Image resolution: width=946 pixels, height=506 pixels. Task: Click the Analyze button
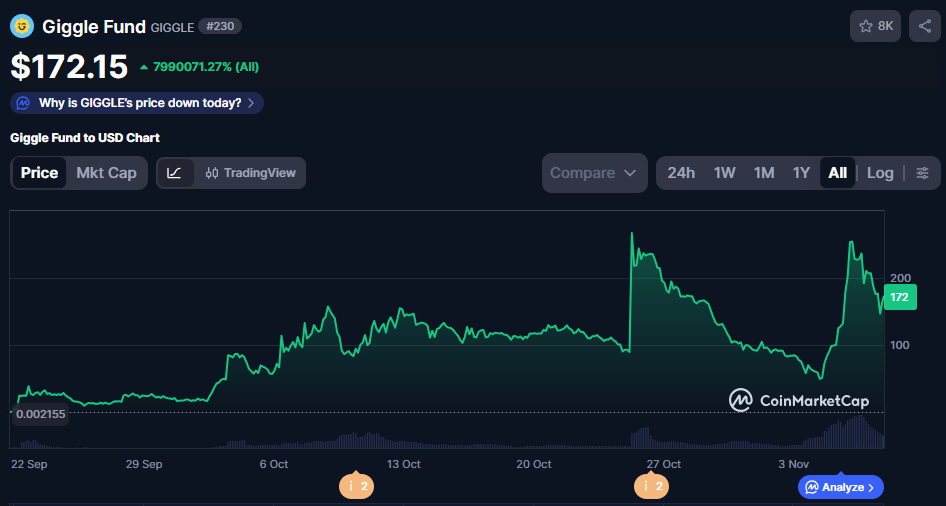tap(840, 487)
